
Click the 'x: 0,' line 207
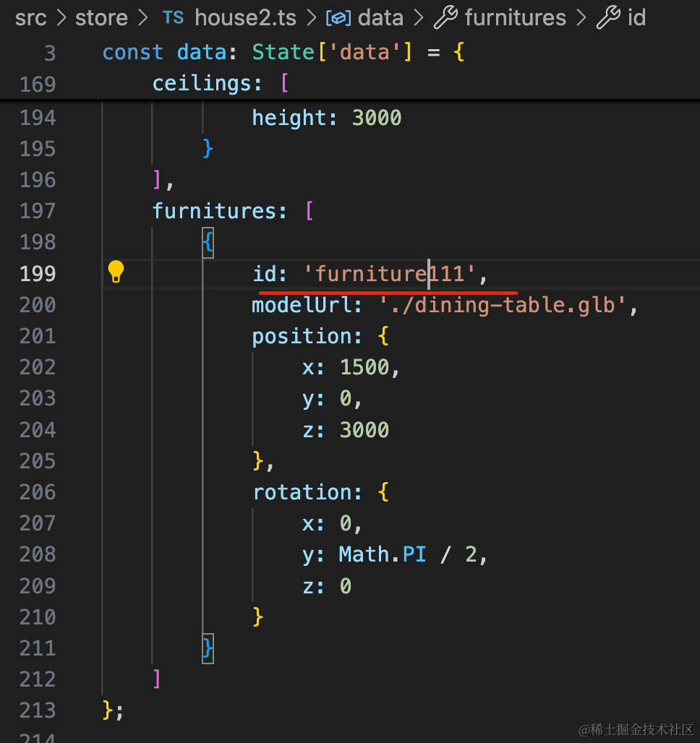[332, 523]
